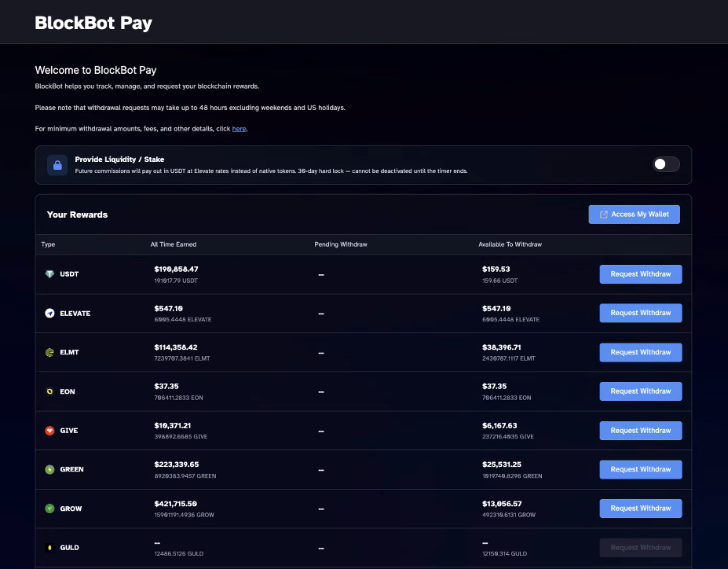
Task: Click the GIVE heart token icon
Action: [49, 431]
